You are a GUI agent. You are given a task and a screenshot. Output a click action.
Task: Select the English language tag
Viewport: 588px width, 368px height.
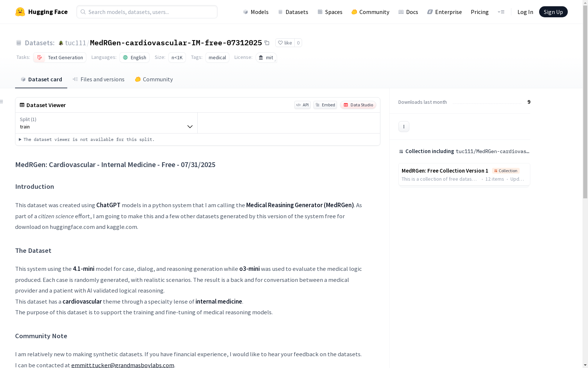[135, 57]
